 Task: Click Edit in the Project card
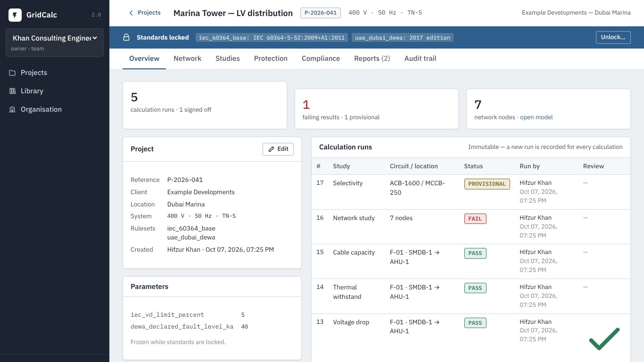coord(278,149)
